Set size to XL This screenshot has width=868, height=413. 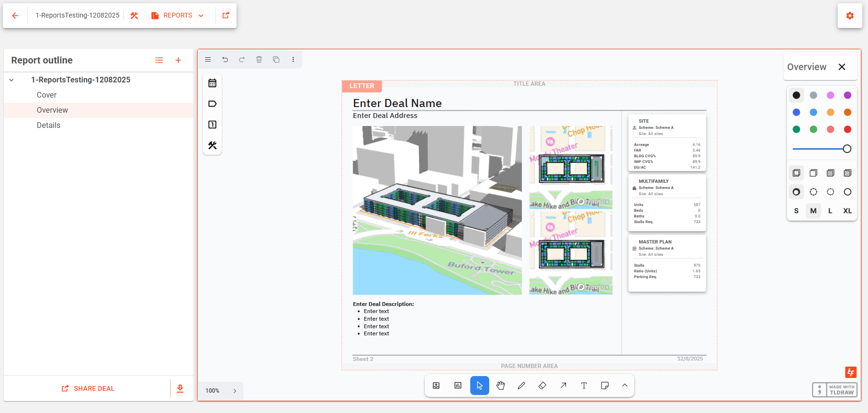click(x=848, y=211)
